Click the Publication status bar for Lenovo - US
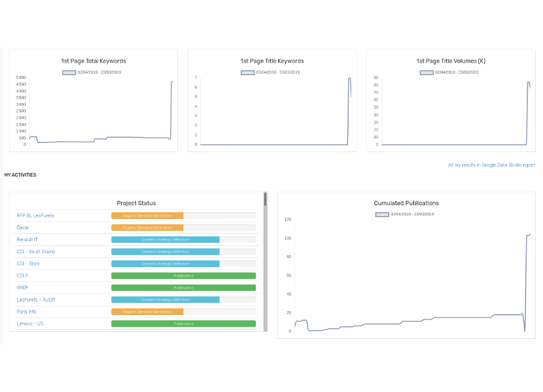 183,324
